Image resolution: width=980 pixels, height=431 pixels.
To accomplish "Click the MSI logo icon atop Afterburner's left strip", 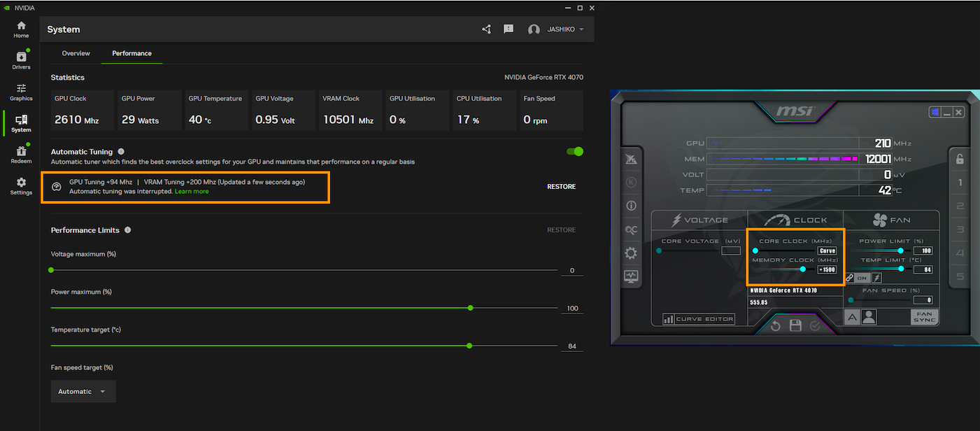I will (x=631, y=160).
